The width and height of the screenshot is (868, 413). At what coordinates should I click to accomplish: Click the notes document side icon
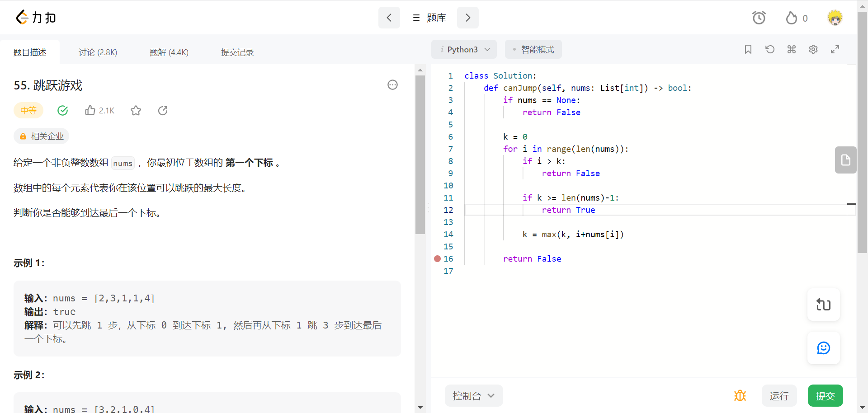[x=846, y=160]
